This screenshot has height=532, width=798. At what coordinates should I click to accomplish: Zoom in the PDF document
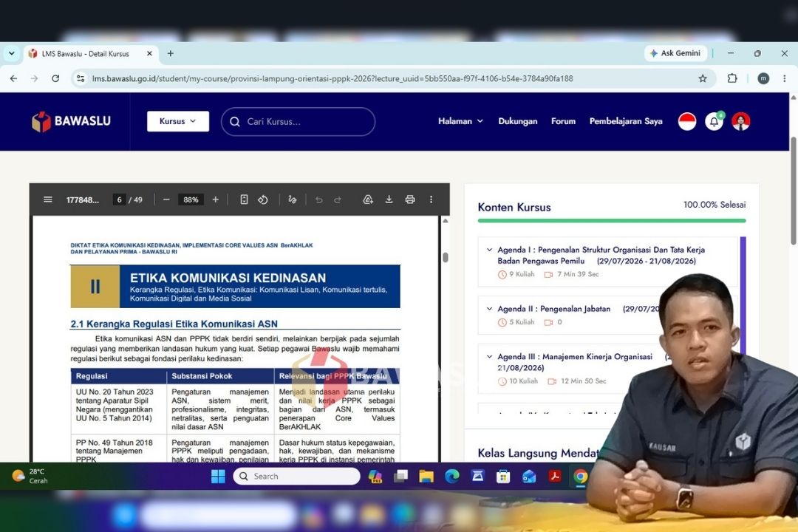215,199
